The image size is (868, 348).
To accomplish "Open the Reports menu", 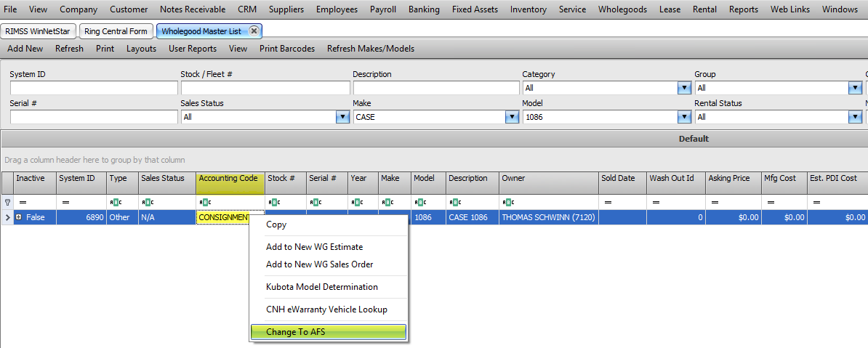I will pyautogui.click(x=744, y=9).
